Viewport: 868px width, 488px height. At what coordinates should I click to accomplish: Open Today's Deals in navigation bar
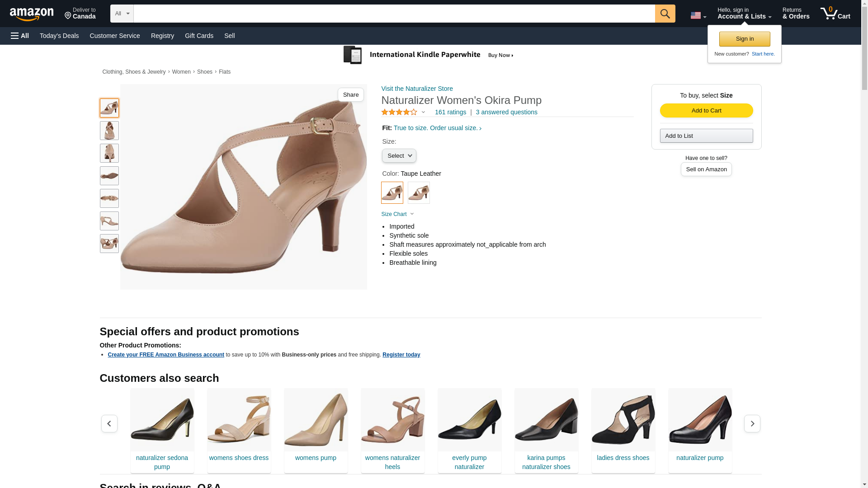59,36
